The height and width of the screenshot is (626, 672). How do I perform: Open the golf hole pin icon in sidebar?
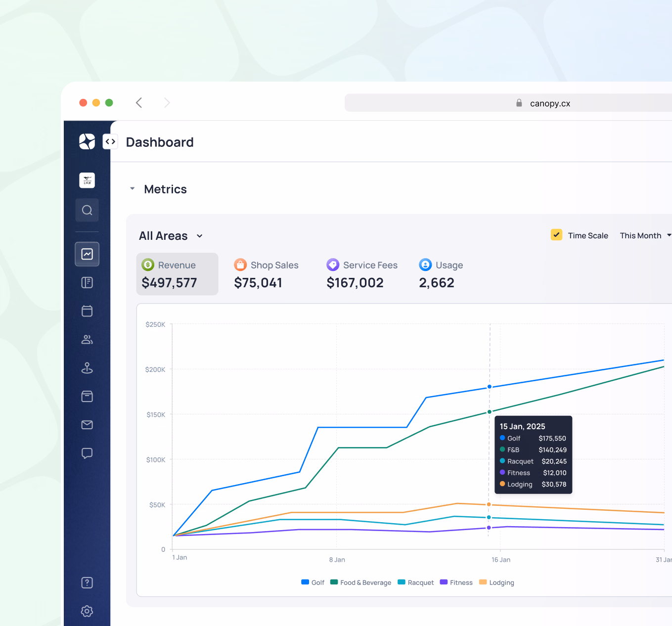point(87,368)
